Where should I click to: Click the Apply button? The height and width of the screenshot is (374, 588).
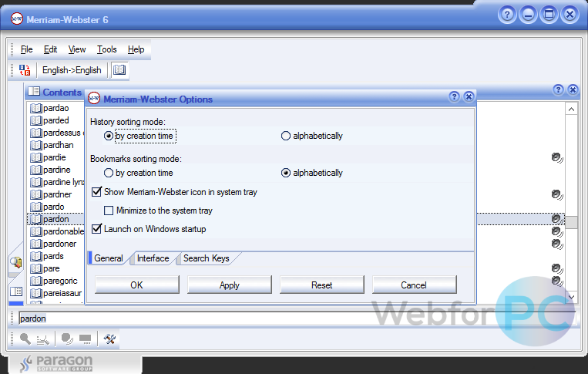pos(230,285)
